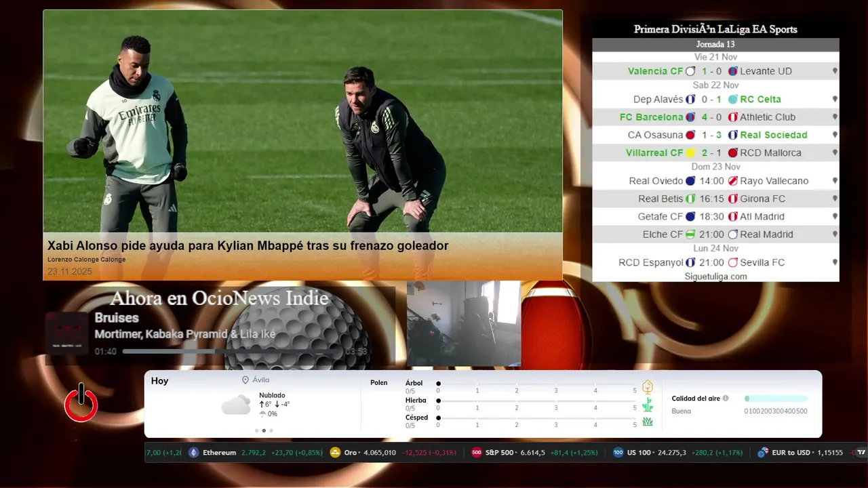Click the Jornada 13 header

715,45
